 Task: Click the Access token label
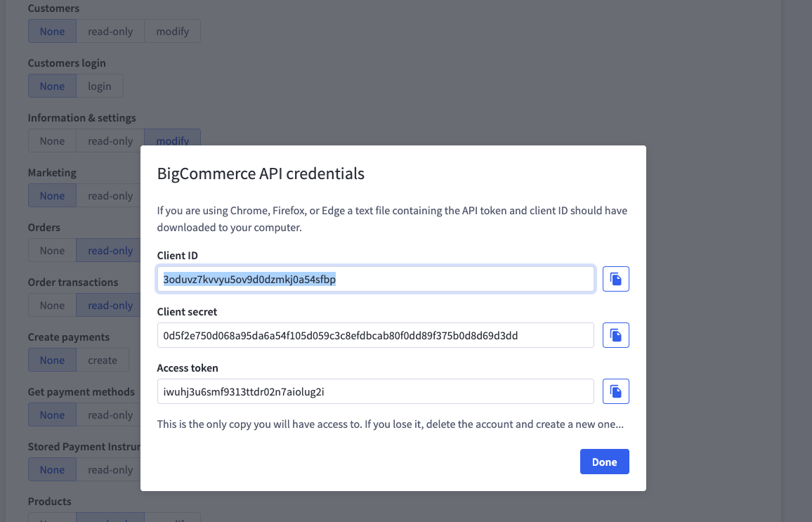[x=188, y=367]
